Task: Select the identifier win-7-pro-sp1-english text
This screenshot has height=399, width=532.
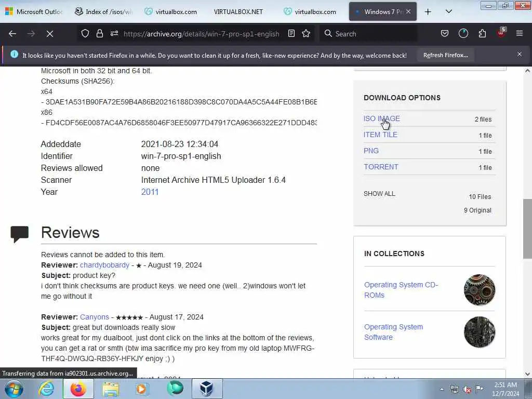Action: 181,156
